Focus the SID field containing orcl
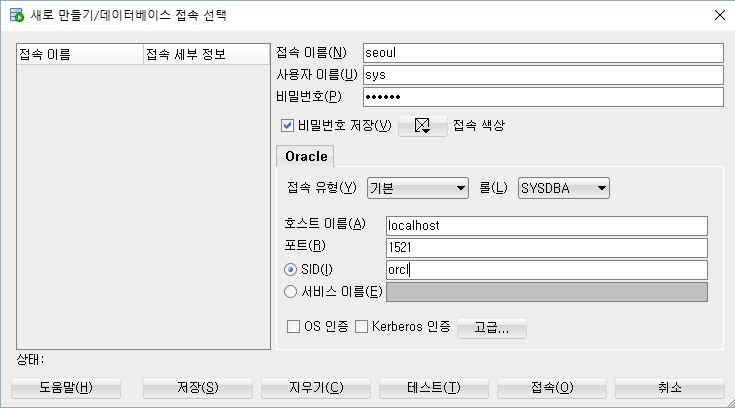 [x=547, y=270]
